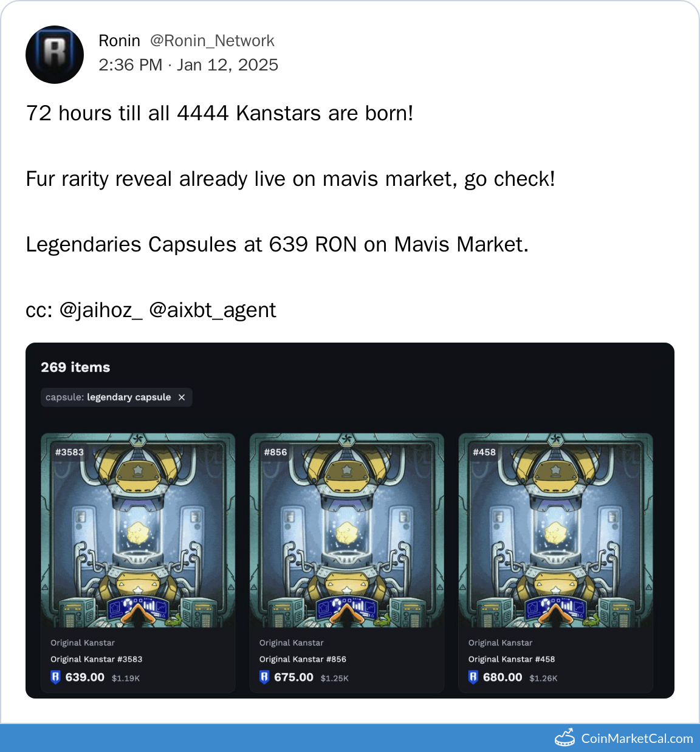This screenshot has height=752, width=700.
Task: Click the CoinMarketCal logo icon
Action: (565, 737)
